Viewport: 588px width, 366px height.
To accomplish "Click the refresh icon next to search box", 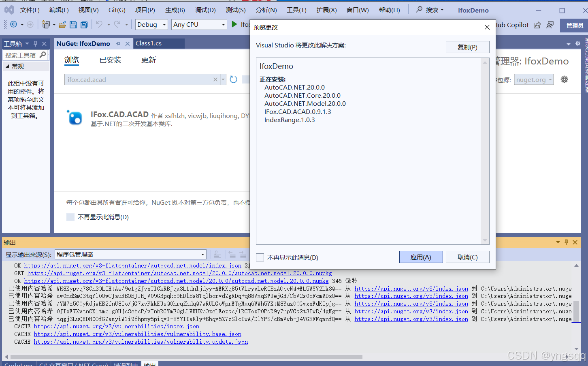I will point(233,79).
